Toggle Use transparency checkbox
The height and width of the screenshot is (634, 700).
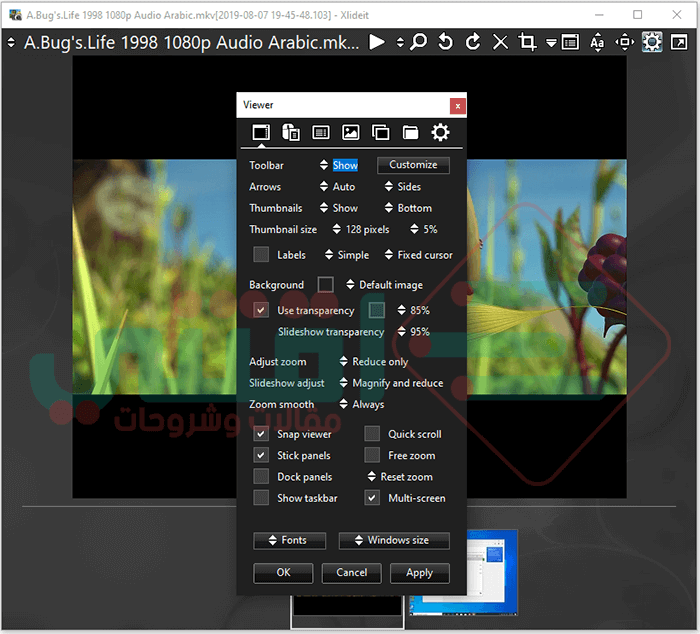pos(261,310)
